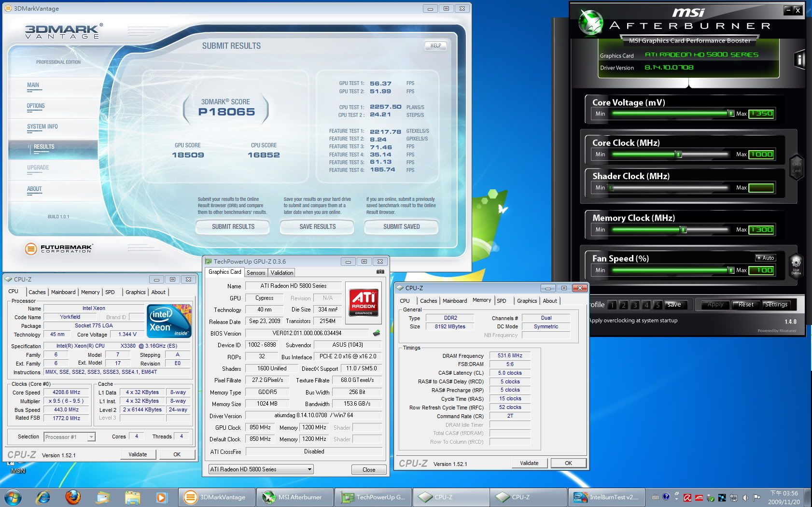Launch Internet Explorer from the taskbar
This screenshot has height=507, width=812.
[x=43, y=497]
